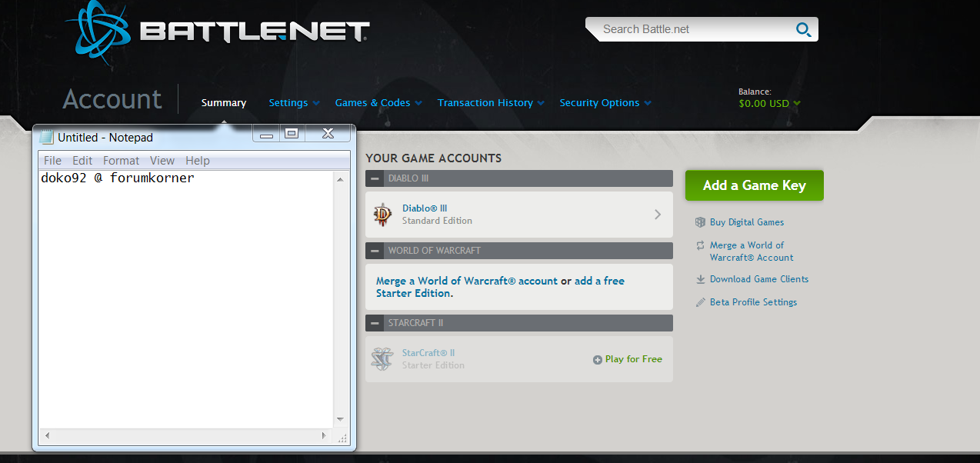Click Notepad horizontal scrollbar right arrow
Viewport: 980px width, 463px height.
click(325, 435)
